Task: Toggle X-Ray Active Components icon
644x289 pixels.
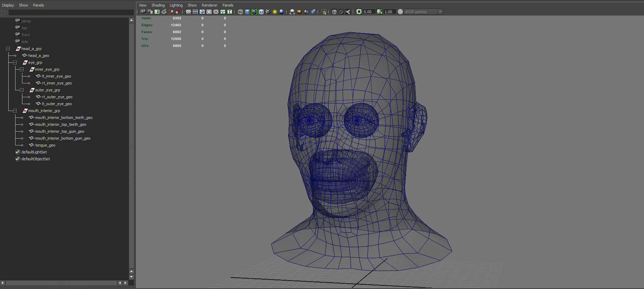Action: click(341, 12)
